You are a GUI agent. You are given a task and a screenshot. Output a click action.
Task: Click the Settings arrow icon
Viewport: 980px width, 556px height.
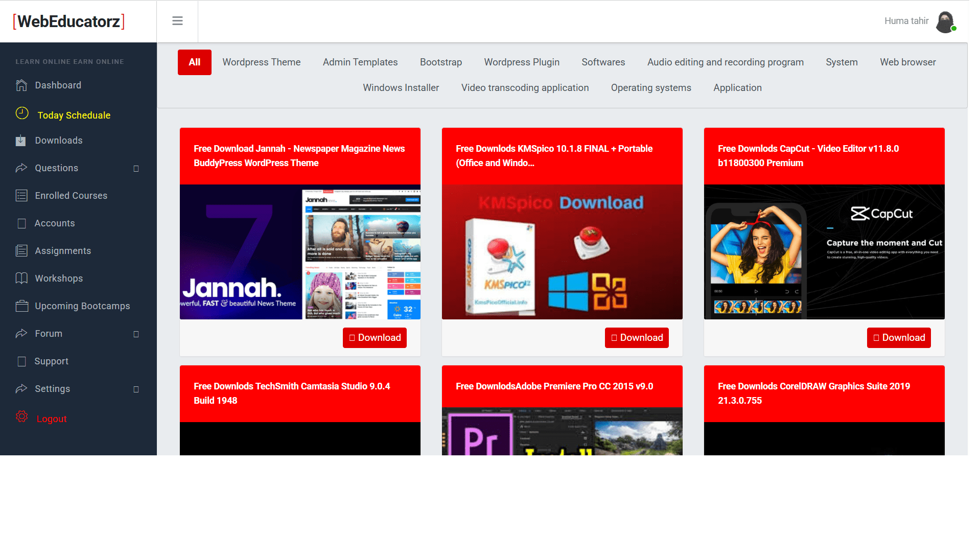click(x=21, y=389)
